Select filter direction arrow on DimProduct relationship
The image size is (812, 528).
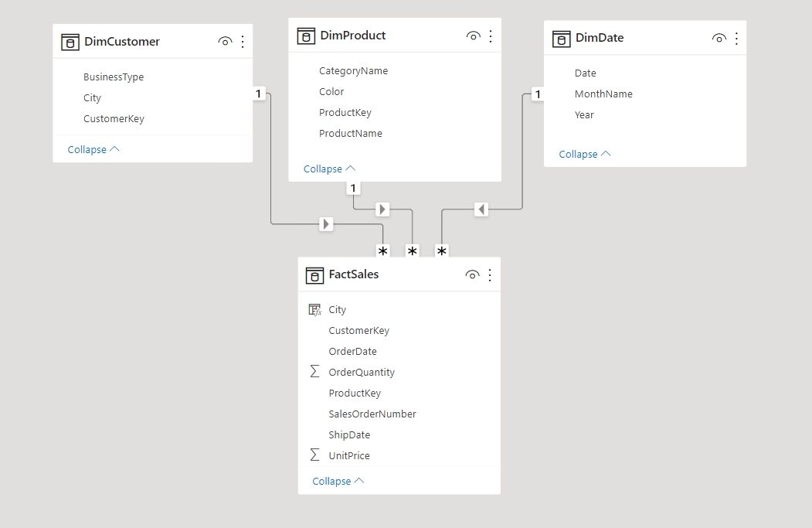(382, 209)
